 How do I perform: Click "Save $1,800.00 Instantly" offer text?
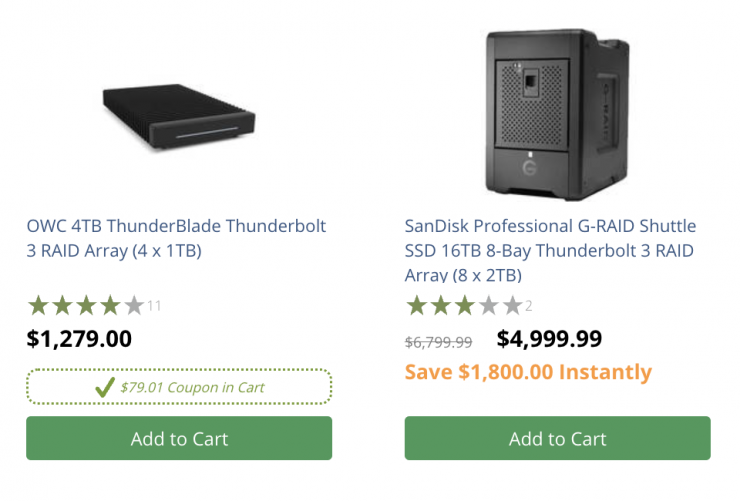tap(528, 372)
